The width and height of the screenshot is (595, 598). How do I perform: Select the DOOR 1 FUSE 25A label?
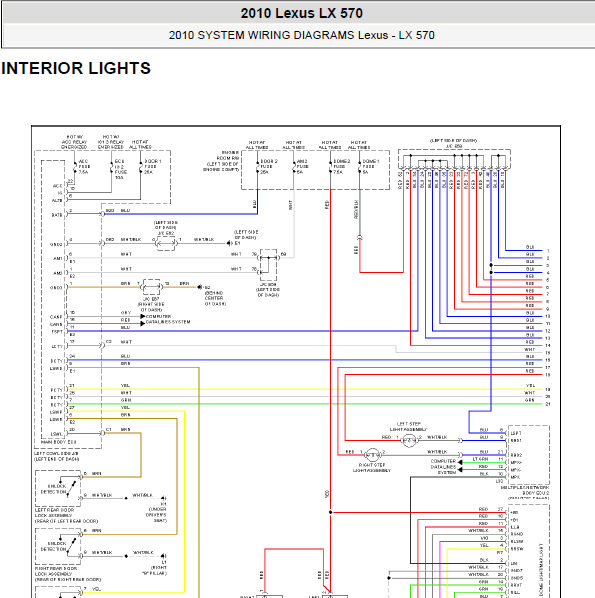[152, 167]
